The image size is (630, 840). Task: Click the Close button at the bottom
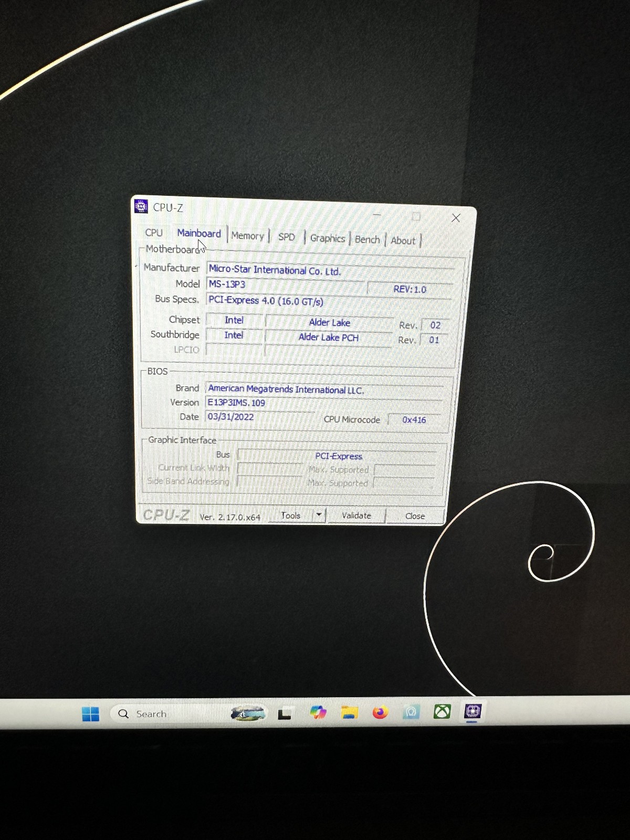point(415,516)
